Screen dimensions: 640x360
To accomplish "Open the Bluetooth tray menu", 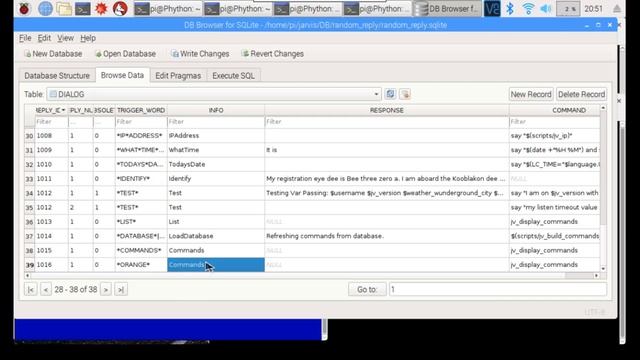I will 510,8.
